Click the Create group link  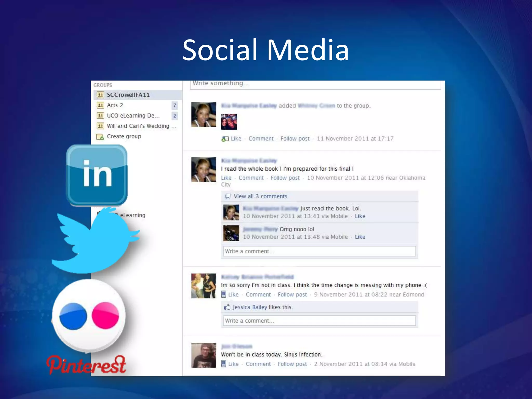coord(124,136)
